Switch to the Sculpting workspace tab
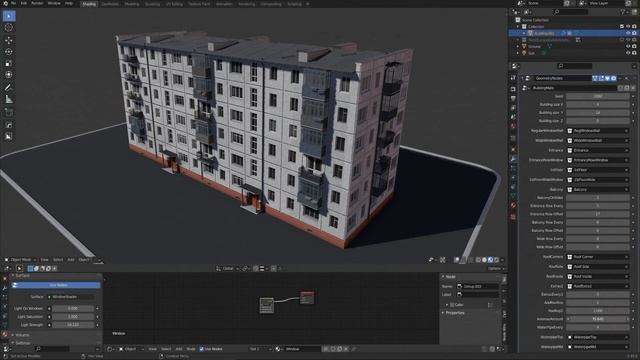 (153, 4)
